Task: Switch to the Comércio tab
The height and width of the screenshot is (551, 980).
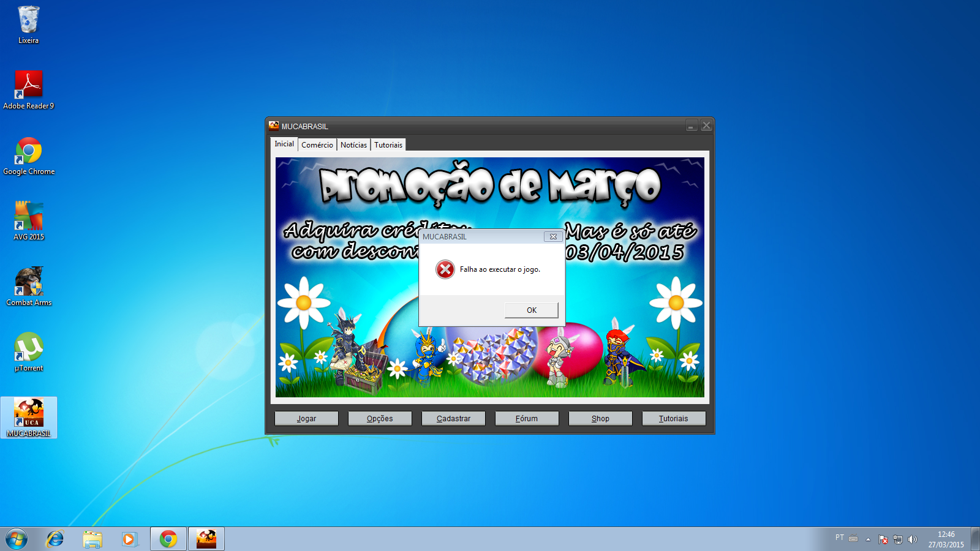Action: [317, 145]
